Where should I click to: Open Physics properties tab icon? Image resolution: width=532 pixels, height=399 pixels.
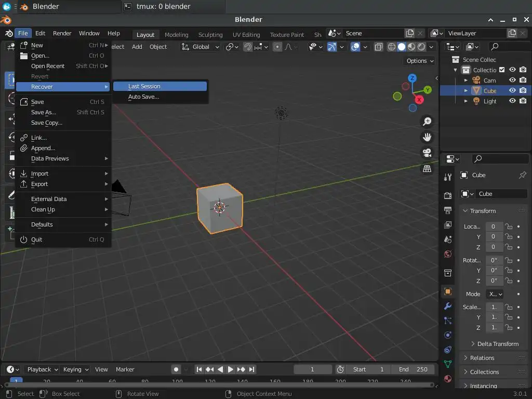coord(448,335)
